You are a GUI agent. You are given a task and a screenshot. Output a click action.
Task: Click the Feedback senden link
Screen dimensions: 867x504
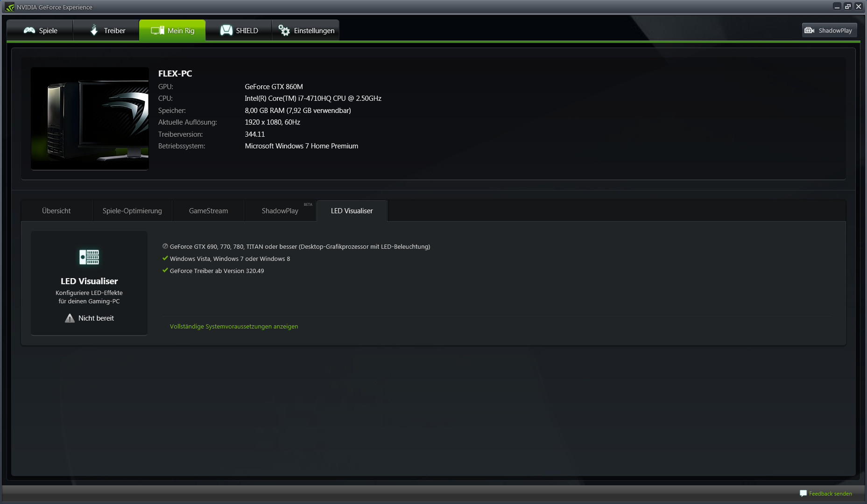(831, 494)
